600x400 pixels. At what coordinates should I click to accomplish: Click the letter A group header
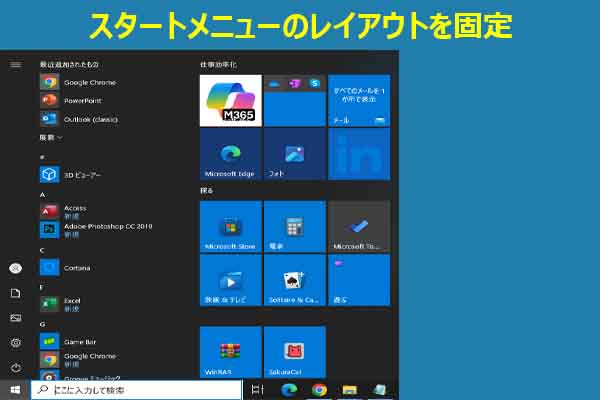pos(43,194)
